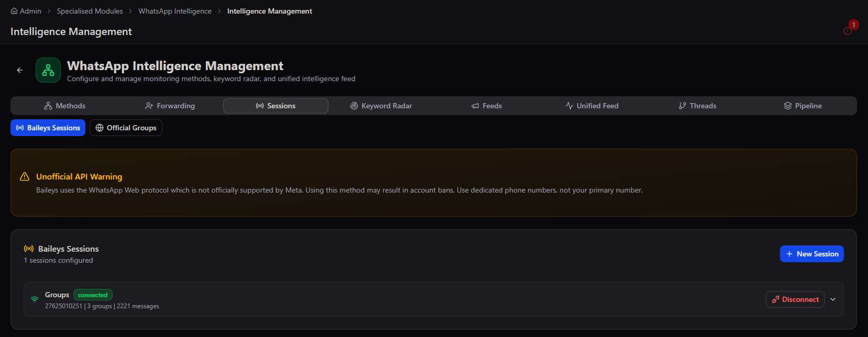This screenshot has height=337, width=868.
Task: Click the WhatsApp Intelligence Management title
Action: pos(175,66)
